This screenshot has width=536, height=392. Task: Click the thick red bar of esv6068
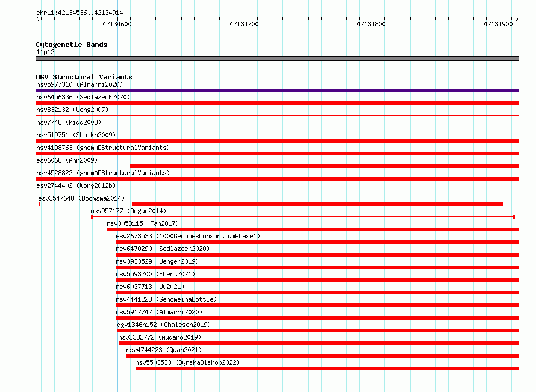click(x=325, y=166)
